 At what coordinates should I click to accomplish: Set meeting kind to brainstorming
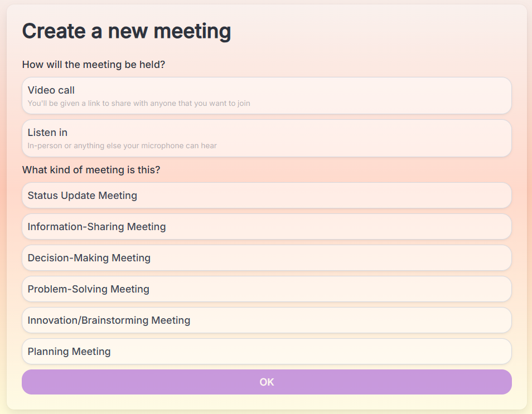click(x=267, y=320)
